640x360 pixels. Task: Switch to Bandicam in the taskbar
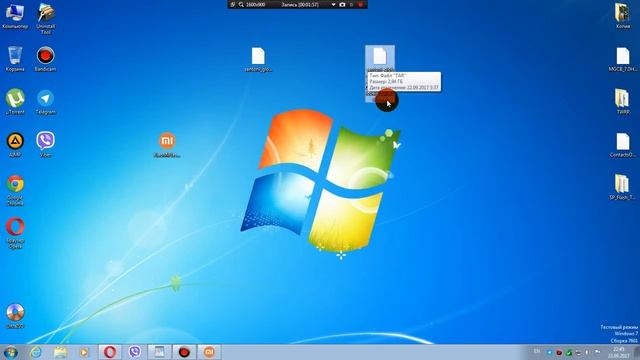tap(184, 352)
